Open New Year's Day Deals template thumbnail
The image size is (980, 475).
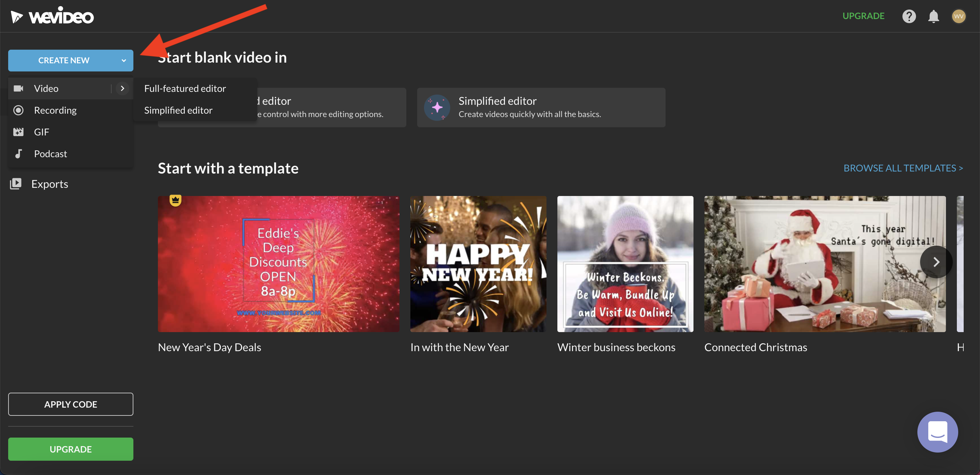click(278, 264)
